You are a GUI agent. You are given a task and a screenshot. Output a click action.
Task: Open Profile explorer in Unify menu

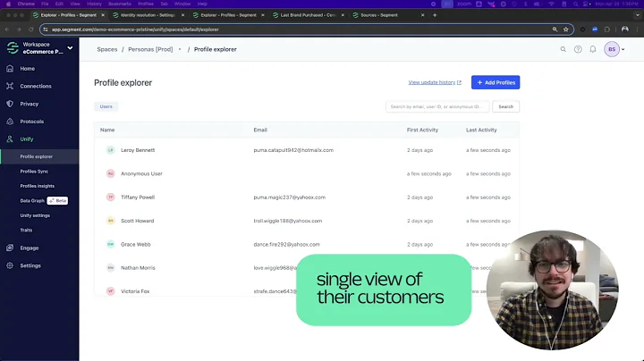tap(36, 156)
